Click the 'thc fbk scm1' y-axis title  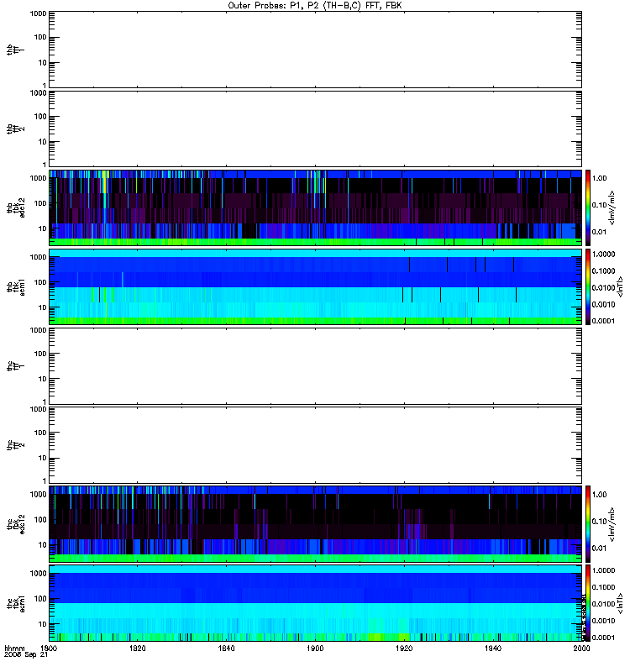(x=16, y=603)
